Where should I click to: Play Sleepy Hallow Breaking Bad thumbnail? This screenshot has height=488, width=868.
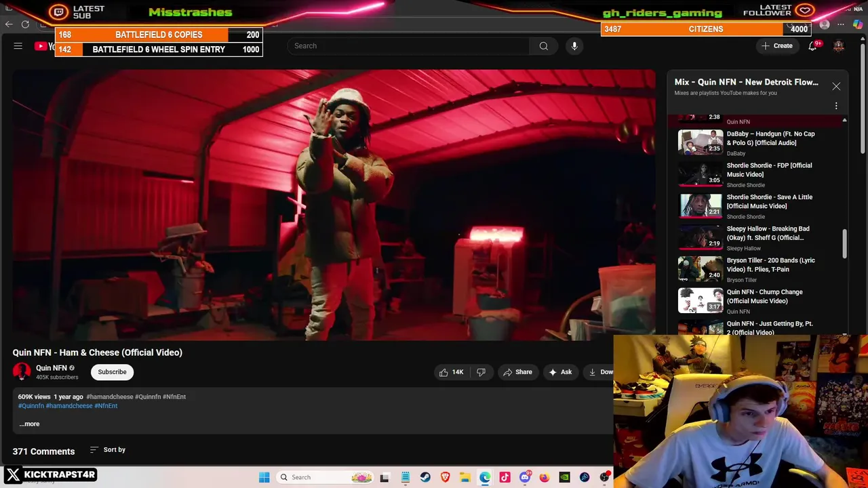click(701, 237)
